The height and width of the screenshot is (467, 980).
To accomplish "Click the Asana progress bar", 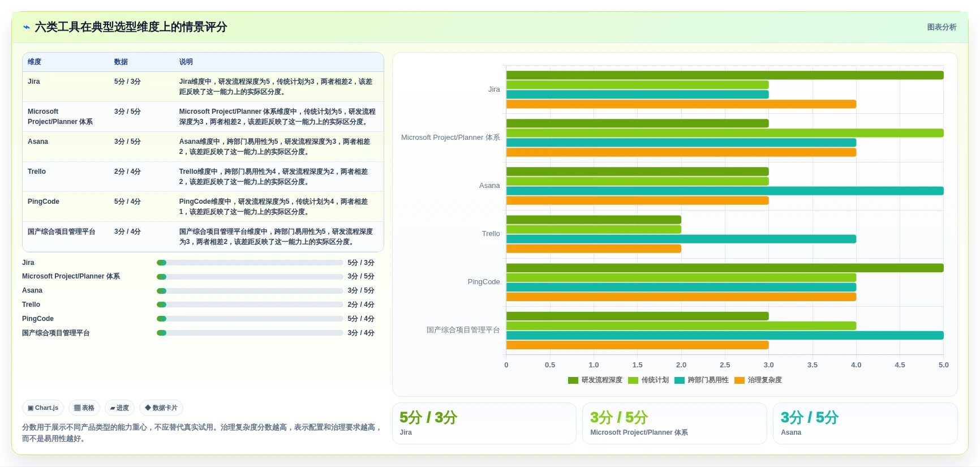I will click(250, 291).
